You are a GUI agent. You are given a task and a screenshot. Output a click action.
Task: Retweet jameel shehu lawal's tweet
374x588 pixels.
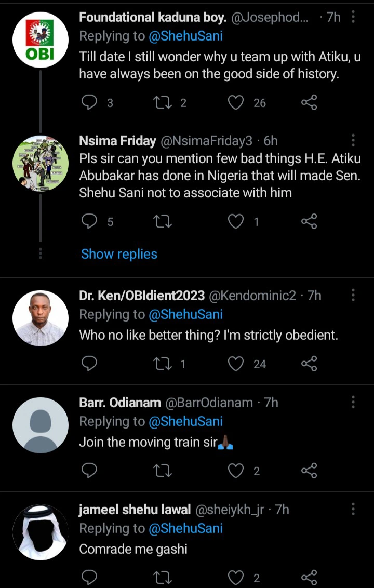[x=164, y=578]
